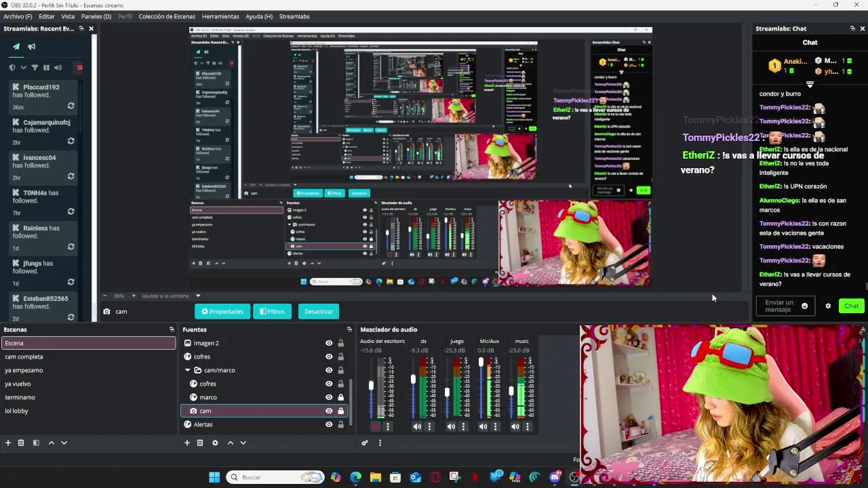Zoom in the preview with plus button

[x=134, y=296]
